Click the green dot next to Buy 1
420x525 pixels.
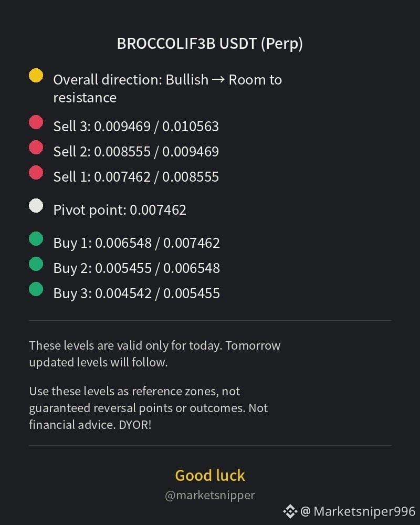point(36,239)
